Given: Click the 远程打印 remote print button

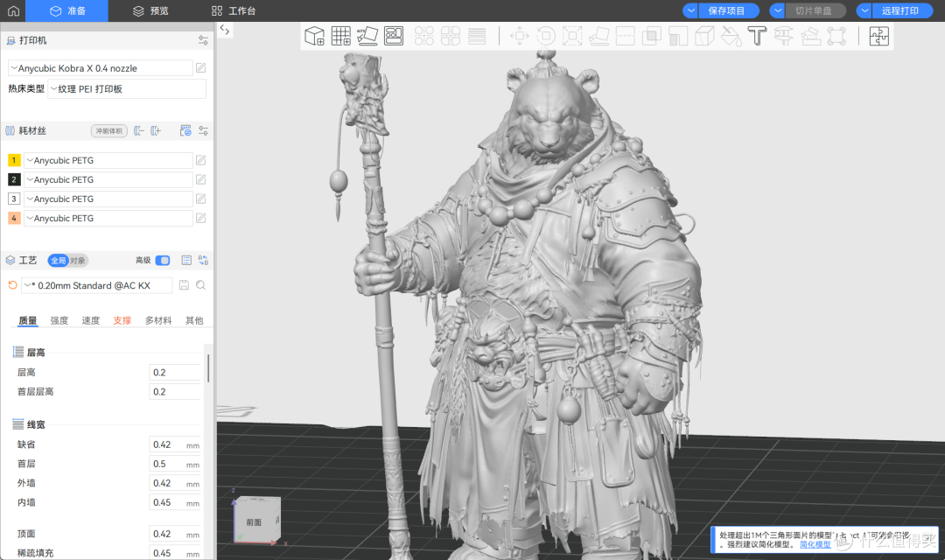Looking at the screenshot, I should (x=901, y=10).
